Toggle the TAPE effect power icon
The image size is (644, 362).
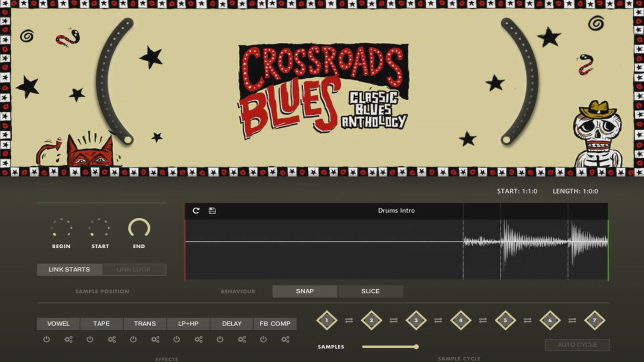click(90, 339)
